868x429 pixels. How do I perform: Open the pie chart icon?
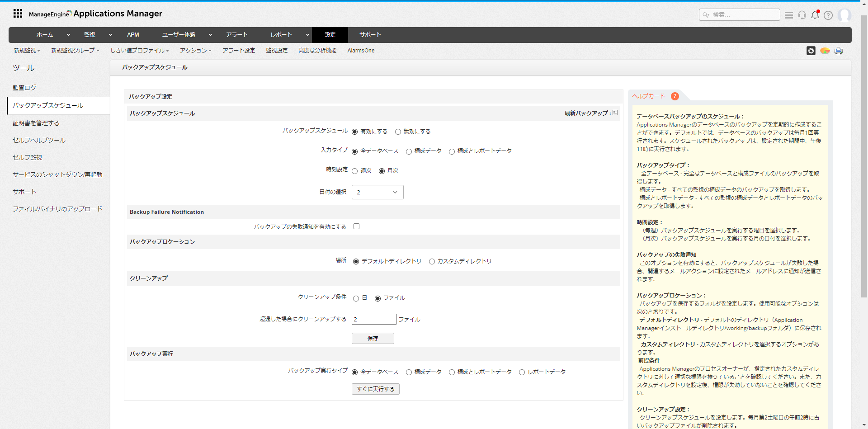click(x=825, y=51)
